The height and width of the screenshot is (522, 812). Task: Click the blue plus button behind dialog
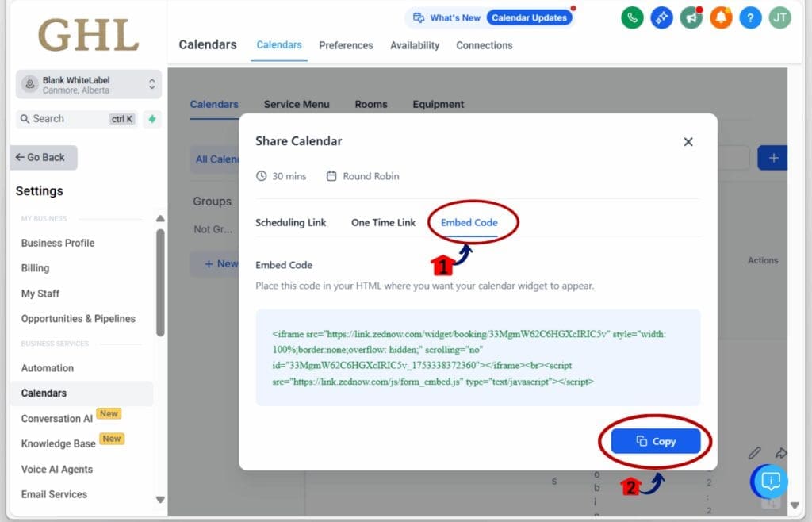pos(772,158)
